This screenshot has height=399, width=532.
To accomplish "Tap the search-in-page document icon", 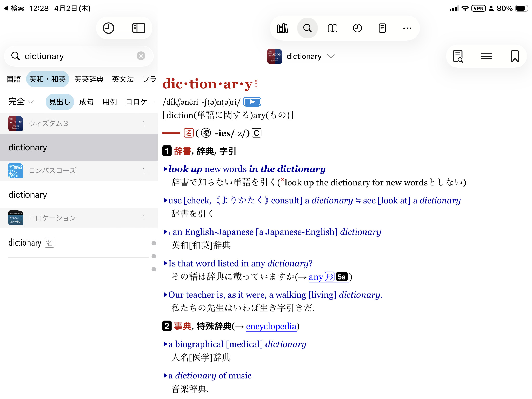I will (x=458, y=56).
